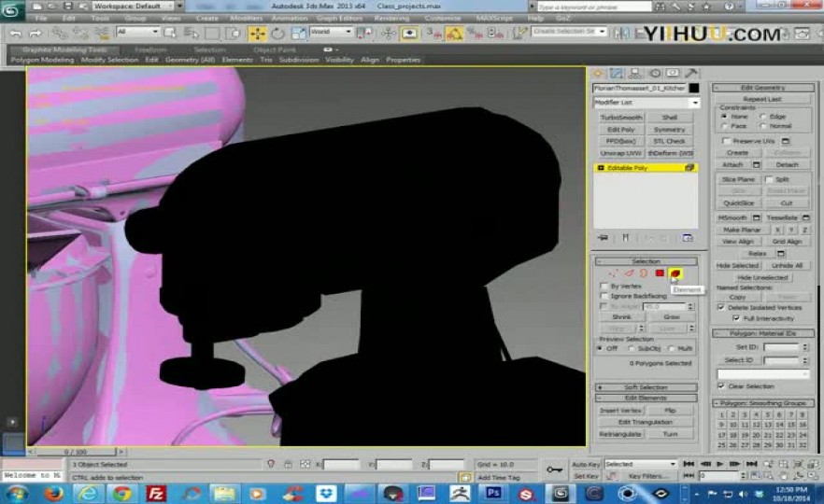This screenshot has width=824, height=504.
Task: Open FileZilla from the taskbar
Action: 156,494
